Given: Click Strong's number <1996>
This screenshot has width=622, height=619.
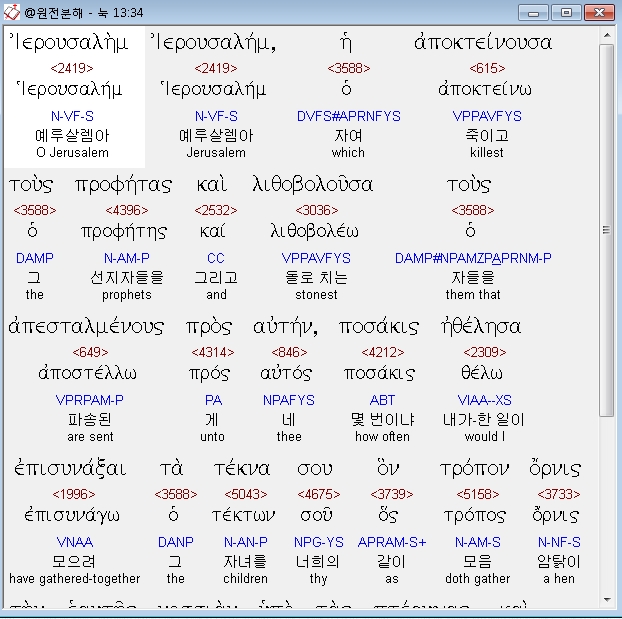Looking at the screenshot, I should 74,494.
